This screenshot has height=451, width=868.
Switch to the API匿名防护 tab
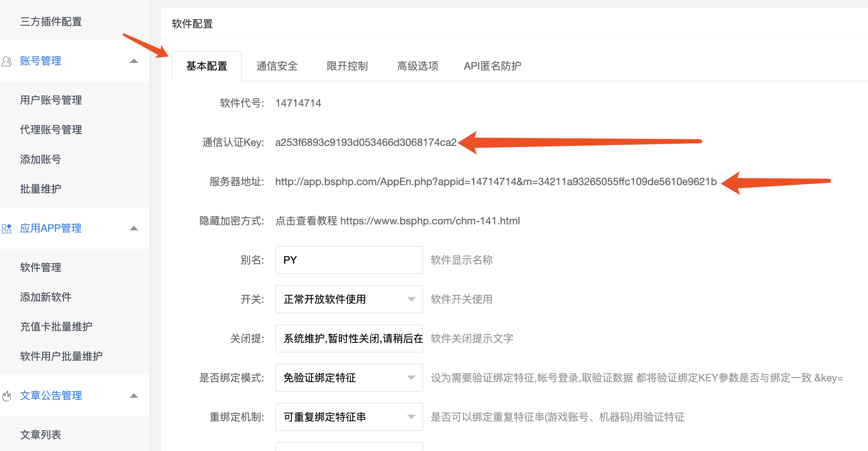click(x=492, y=66)
